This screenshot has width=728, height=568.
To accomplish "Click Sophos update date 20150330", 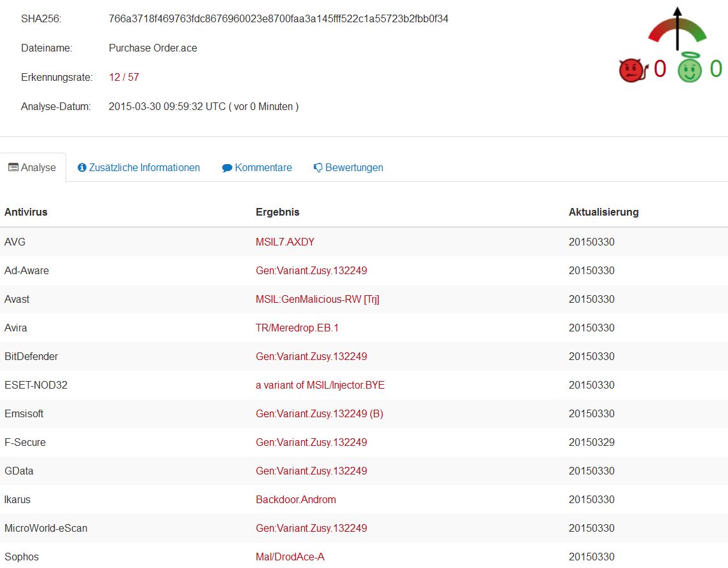I will pyautogui.click(x=592, y=557).
